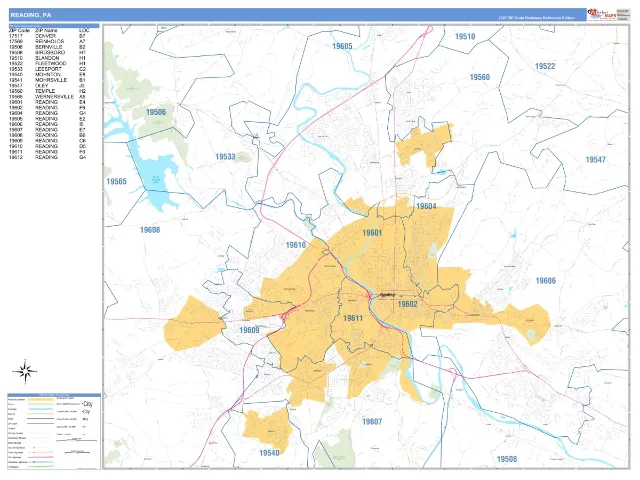Click the WERNERSVILLE row in the ZIP index
Image resolution: width=640 pixels, height=480 pixels.
pos(47,97)
